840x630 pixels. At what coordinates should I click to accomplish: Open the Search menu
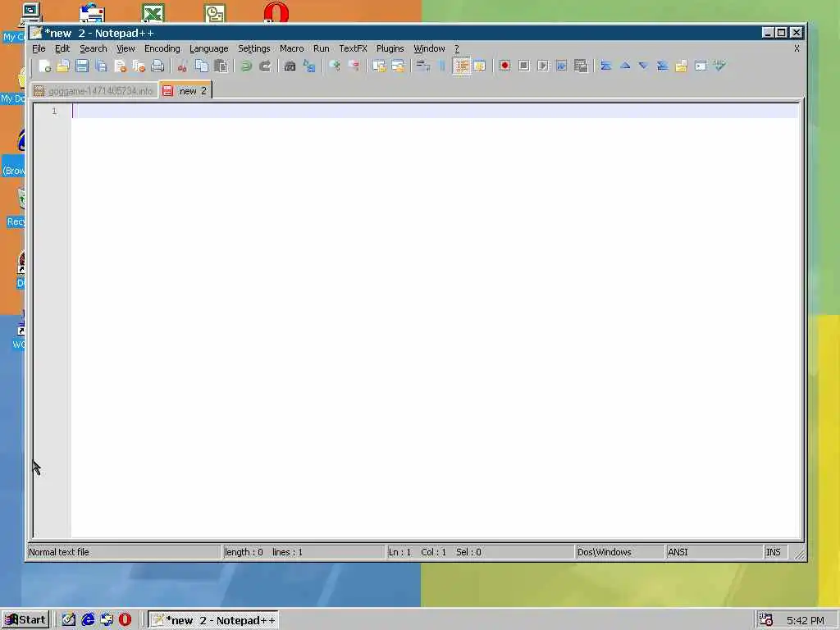coord(94,48)
